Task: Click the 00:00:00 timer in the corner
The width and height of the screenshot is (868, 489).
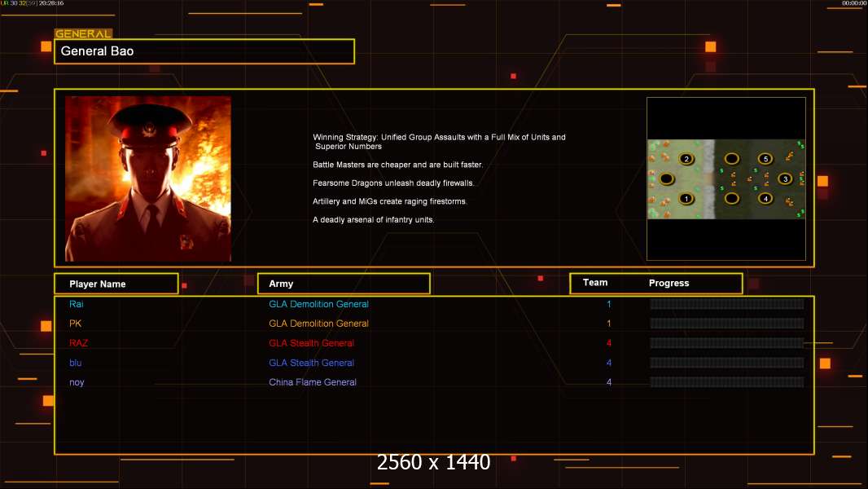Action: [853, 3]
